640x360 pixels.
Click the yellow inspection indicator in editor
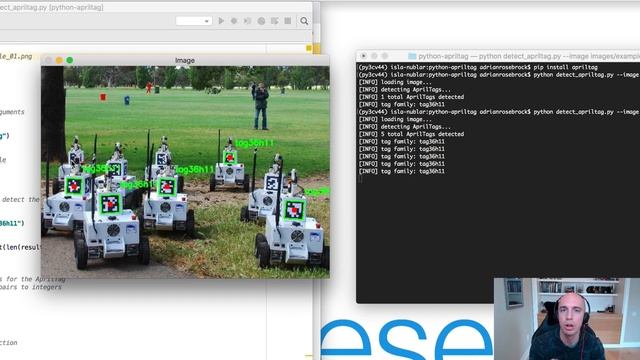(x=309, y=48)
